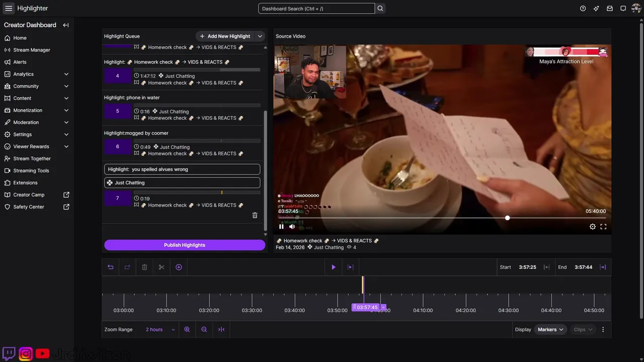Open the help question mark icon
Screen dimensions: 644x362
(583, 9)
